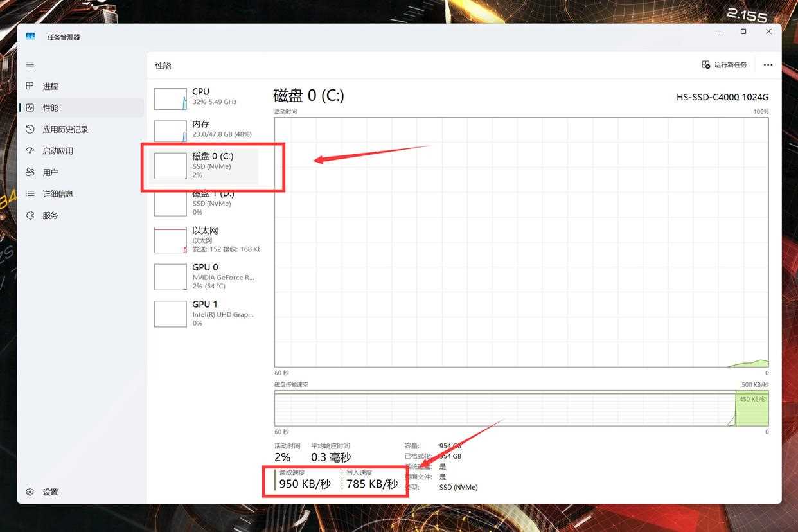Open the 进程 (Processes) page icon
The height and width of the screenshot is (532, 798).
pos(30,86)
